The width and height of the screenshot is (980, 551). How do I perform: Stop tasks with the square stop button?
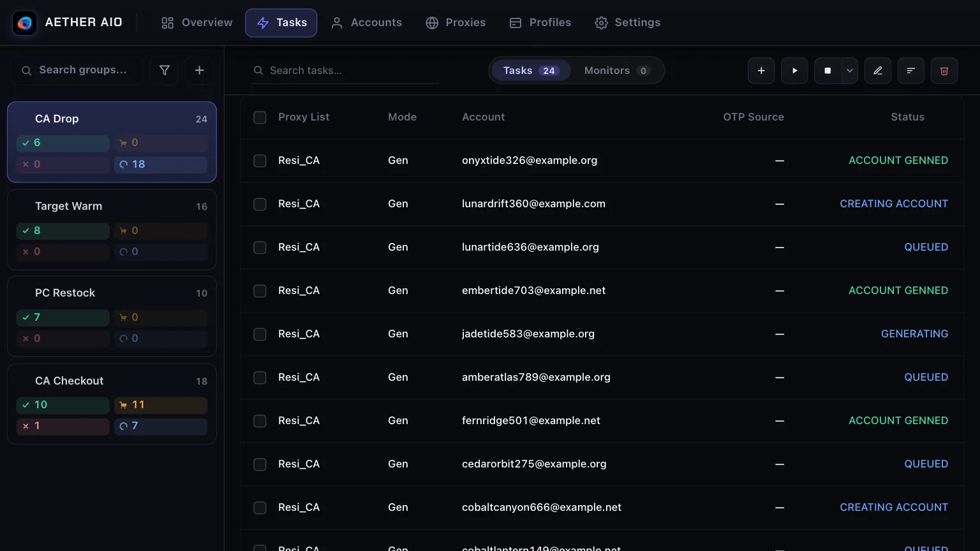pos(828,71)
